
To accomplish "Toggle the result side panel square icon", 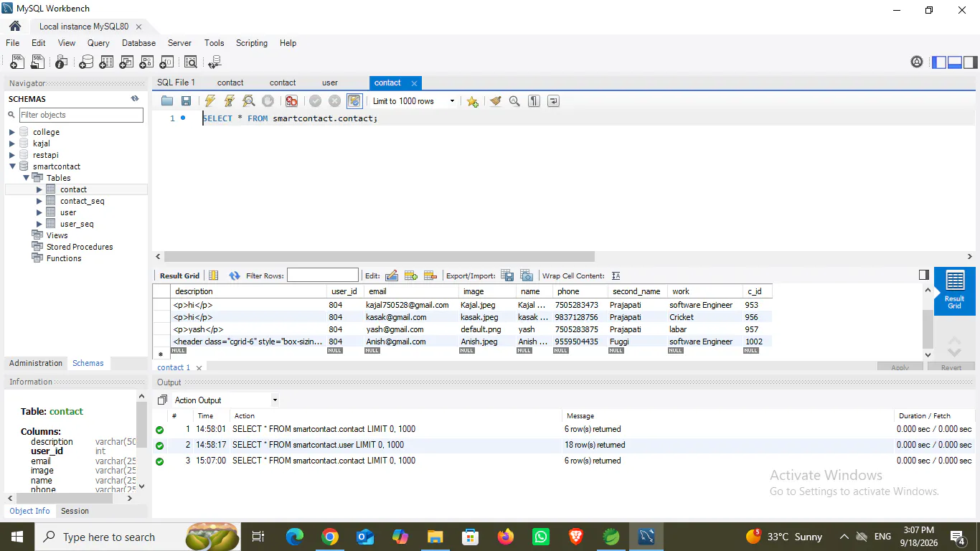I will 924,275.
